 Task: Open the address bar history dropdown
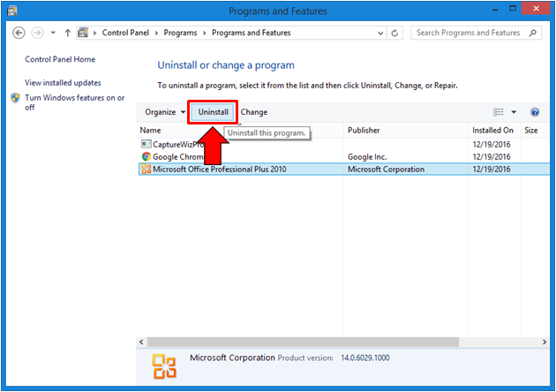(x=380, y=33)
